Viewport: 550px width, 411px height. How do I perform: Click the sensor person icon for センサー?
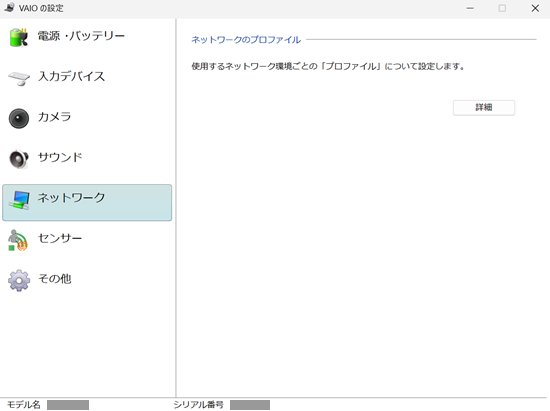tap(18, 240)
